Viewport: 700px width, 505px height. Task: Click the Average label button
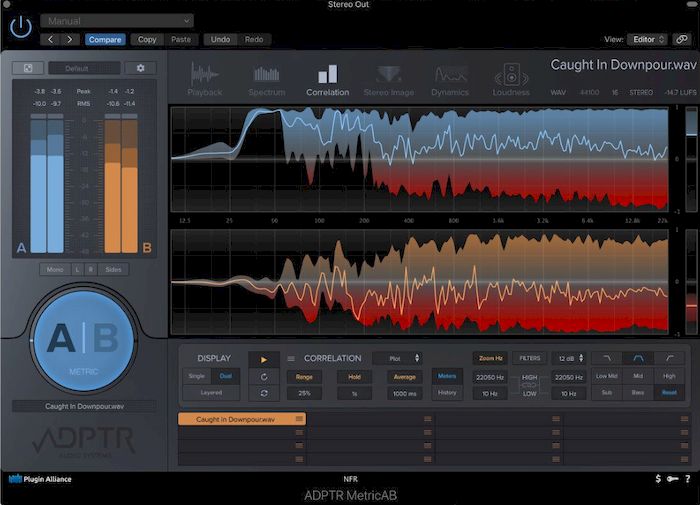[404, 377]
